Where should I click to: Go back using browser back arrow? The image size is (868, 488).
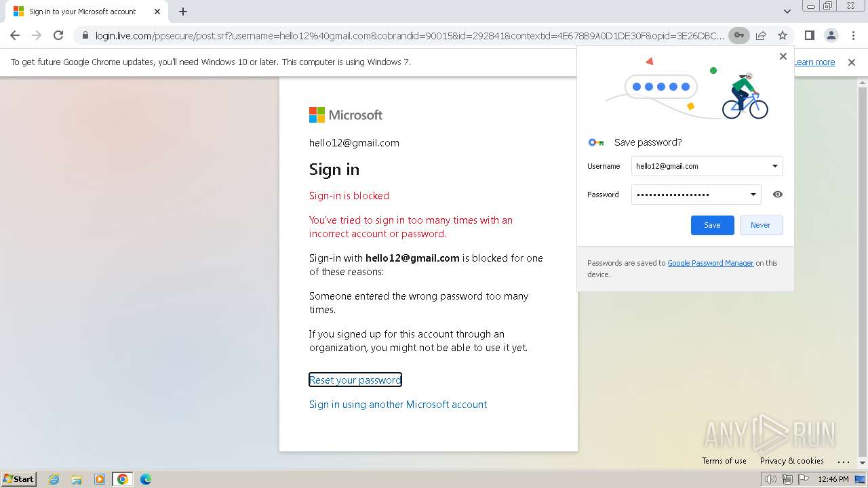click(15, 35)
